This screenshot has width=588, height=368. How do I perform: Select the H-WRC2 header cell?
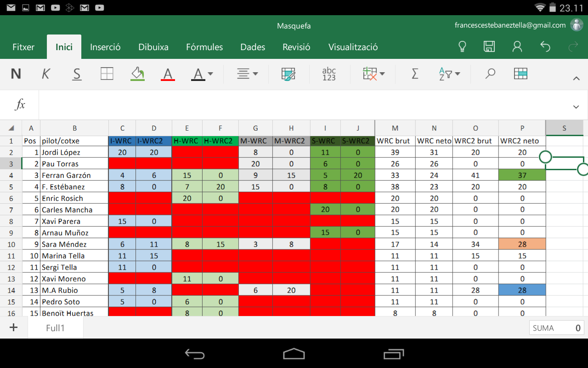tap(220, 141)
